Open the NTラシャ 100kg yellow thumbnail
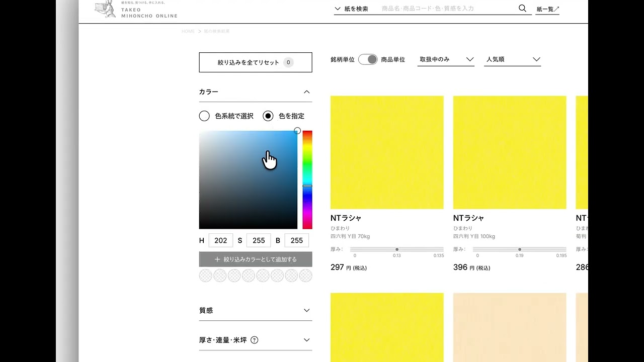Screen dimensions: 644x362 [x=510, y=152]
